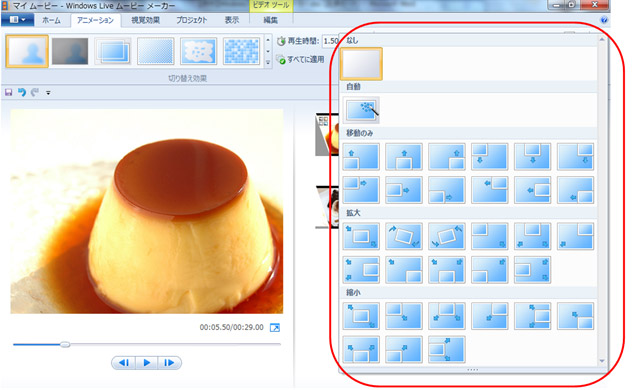Image resolution: width=640 pixels, height=390 pixels.
Task: Choose the zoom-in rotate clockwise effect
Action: (x=404, y=236)
